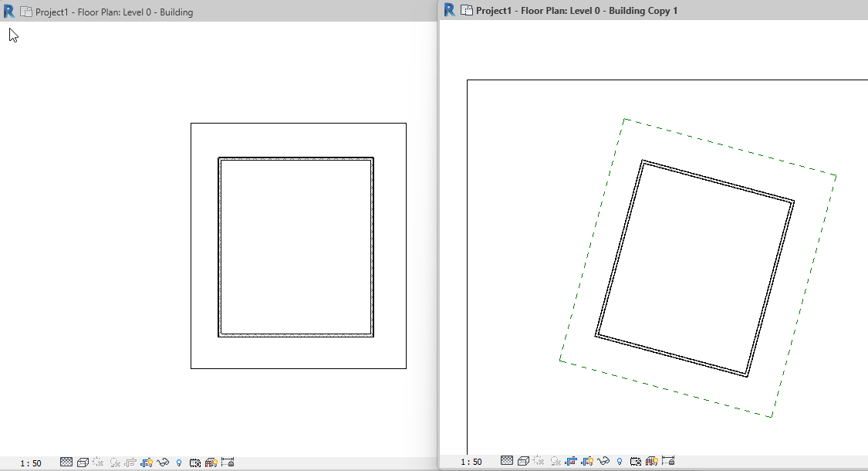Click Reveal Hidden Elements in Building Copy 1 view
The image size is (868, 471).
620,462
